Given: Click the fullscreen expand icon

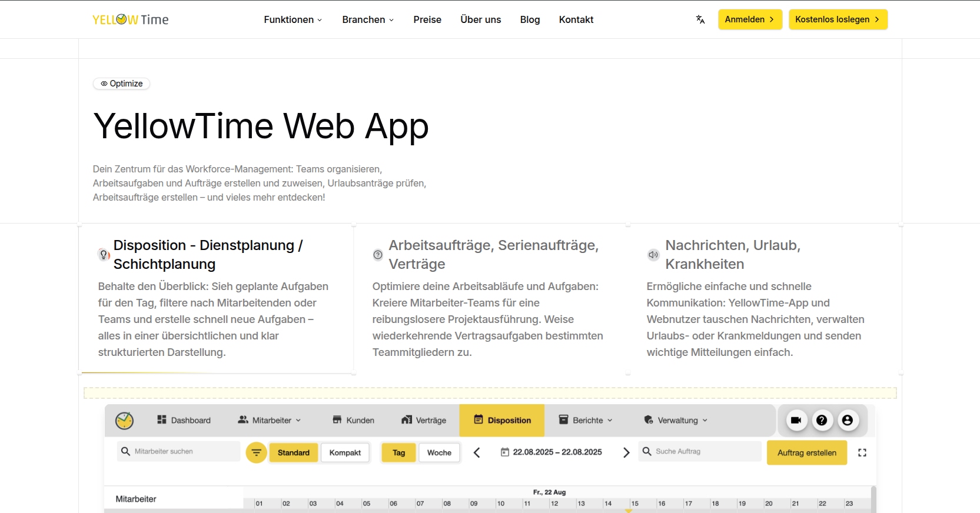Looking at the screenshot, I should tap(862, 452).
